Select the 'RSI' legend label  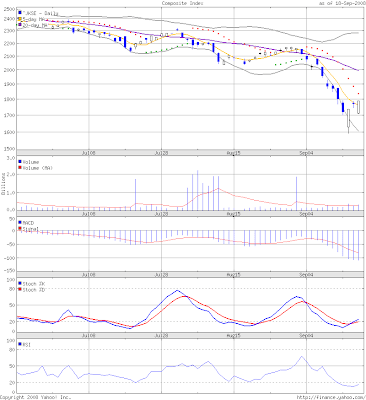[x=26, y=344]
